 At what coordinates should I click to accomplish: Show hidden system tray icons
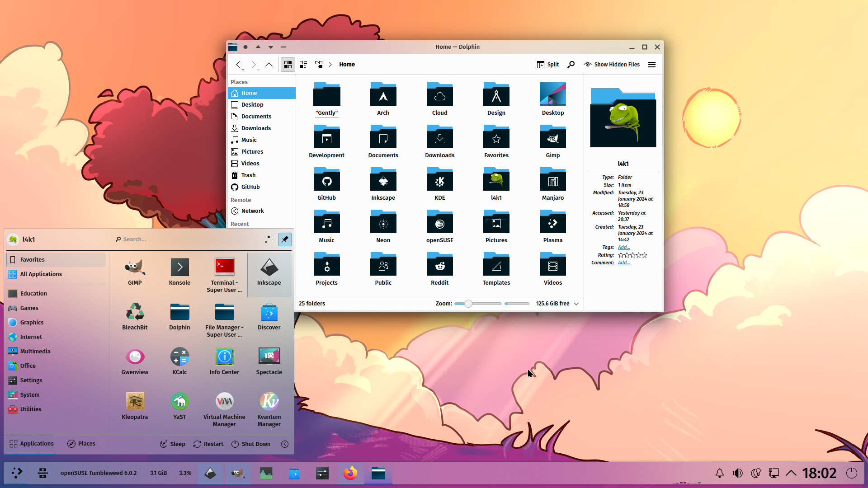791,473
